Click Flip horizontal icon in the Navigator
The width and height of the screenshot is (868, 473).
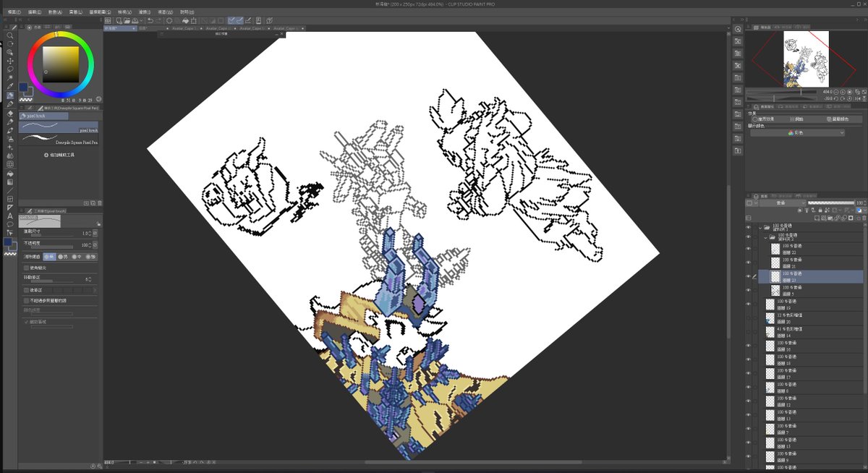click(858, 98)
